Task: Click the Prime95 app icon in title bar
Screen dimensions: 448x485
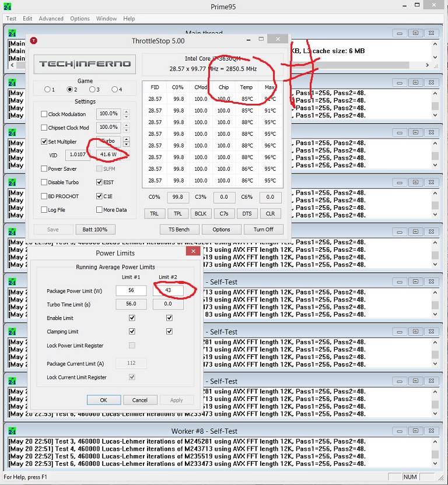Action: 8,6
